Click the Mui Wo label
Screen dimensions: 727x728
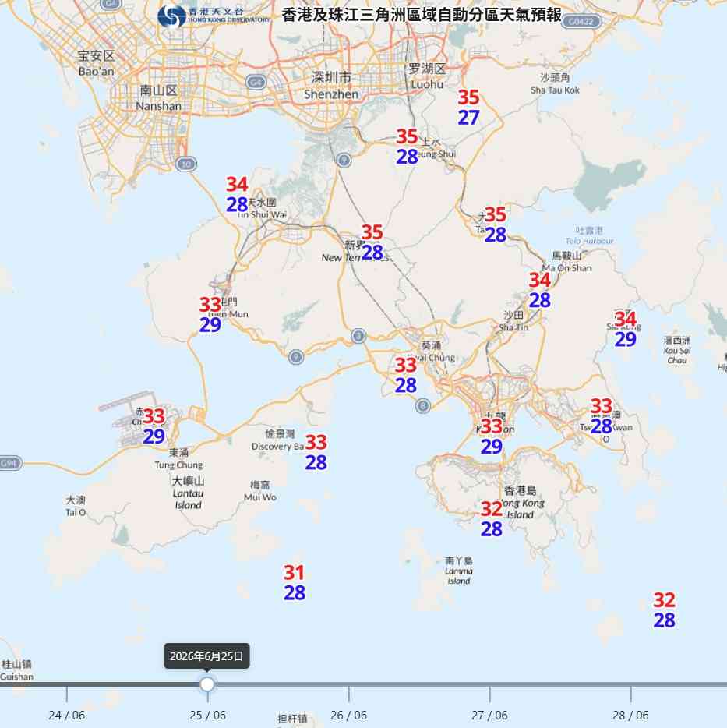[x=260, y=491]
